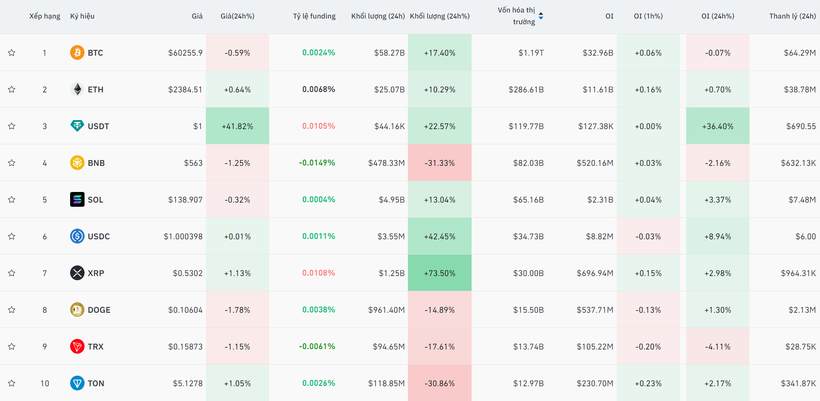Sort by Thanh lý (24h) column header
This screenshot has height=401, width=820.
pyautogui.click(x=792, y=16)
